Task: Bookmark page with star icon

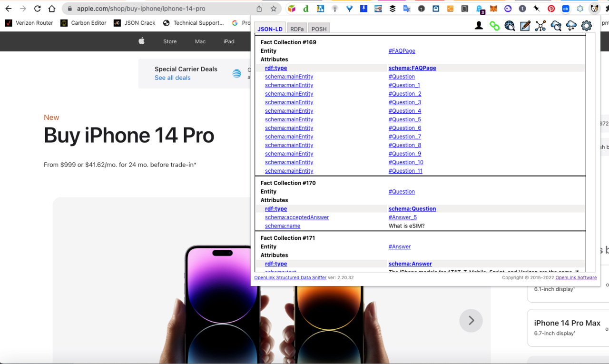Action: 274,9
